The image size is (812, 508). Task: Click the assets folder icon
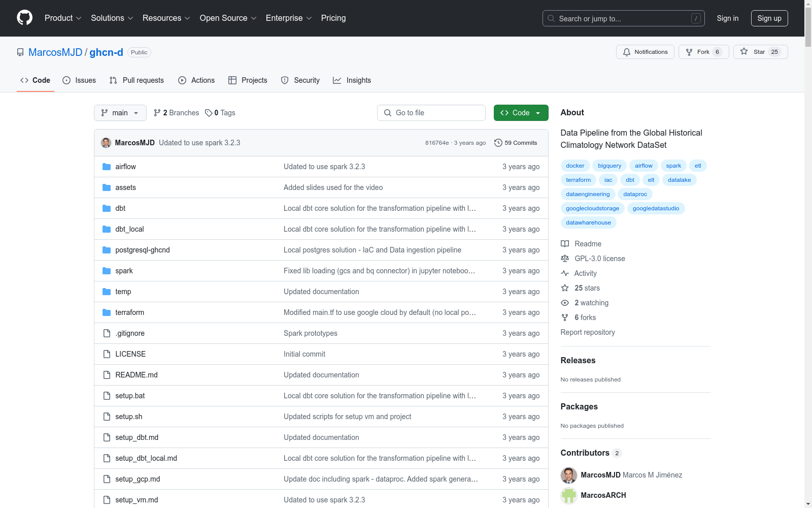[107, 187]
